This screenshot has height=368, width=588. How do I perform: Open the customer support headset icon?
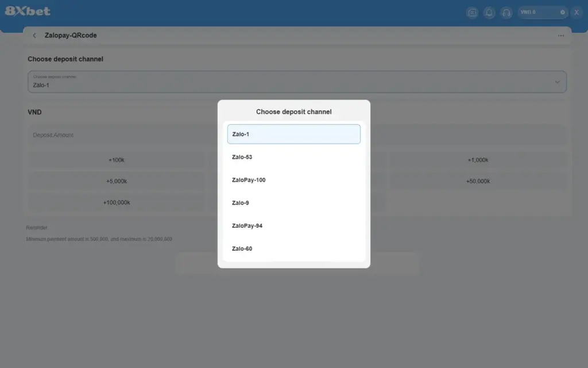506,13
